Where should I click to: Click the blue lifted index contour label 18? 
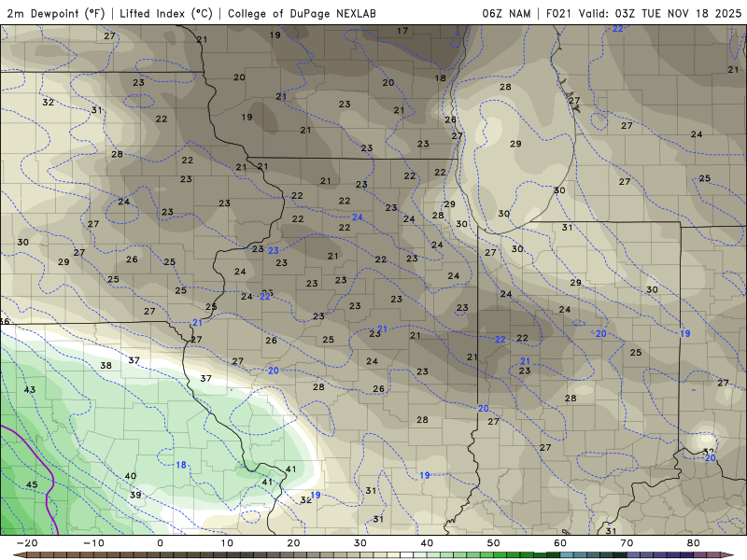click(x=181, y=465)
